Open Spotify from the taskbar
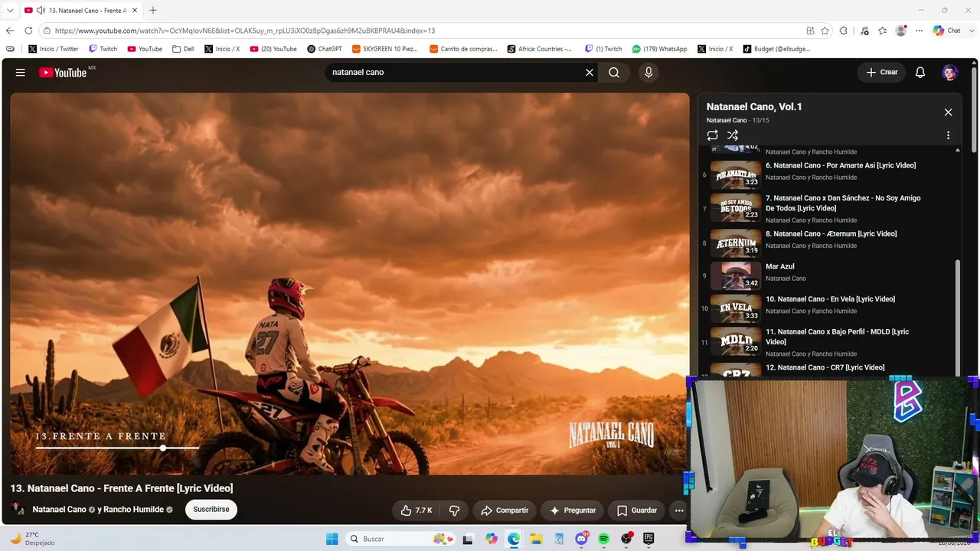This screenshot has width=980, height=551. 603,539
